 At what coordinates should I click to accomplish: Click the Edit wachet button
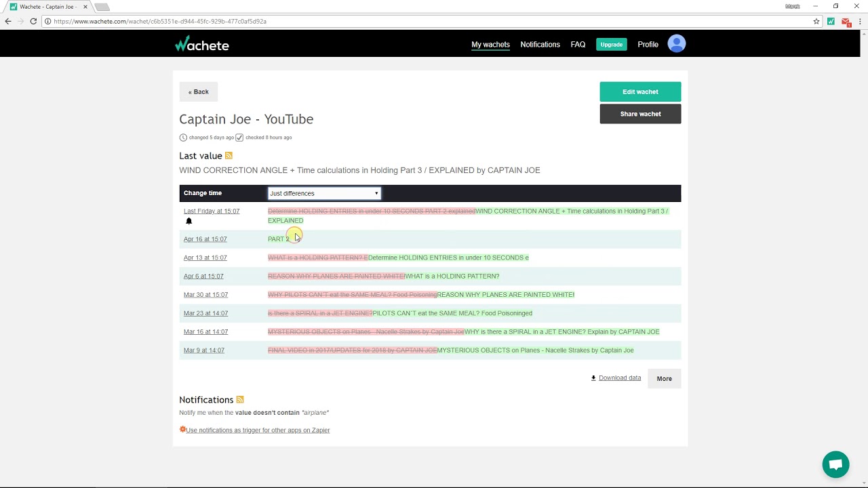click(640, 91)
